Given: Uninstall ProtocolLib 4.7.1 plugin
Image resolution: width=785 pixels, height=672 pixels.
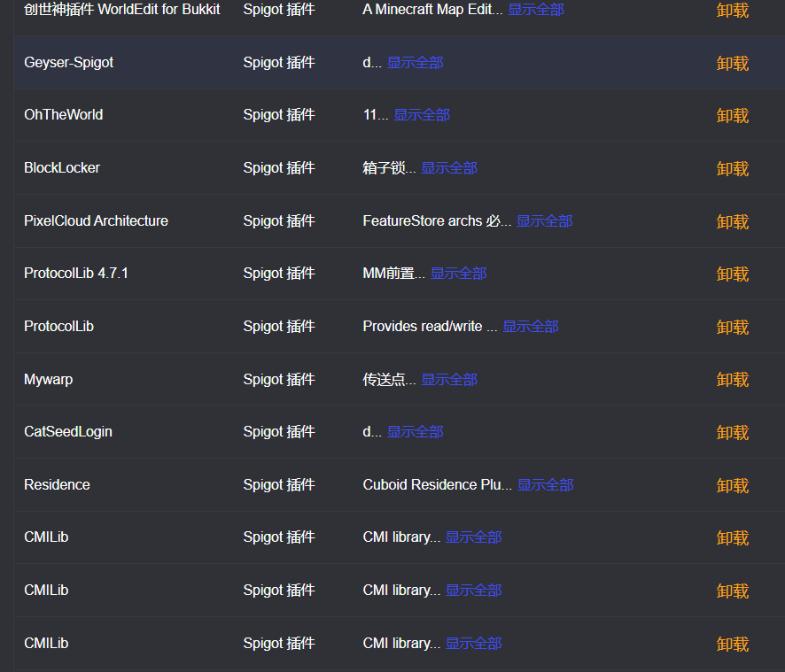Looking at the screenshot, I should coord(732,274).
